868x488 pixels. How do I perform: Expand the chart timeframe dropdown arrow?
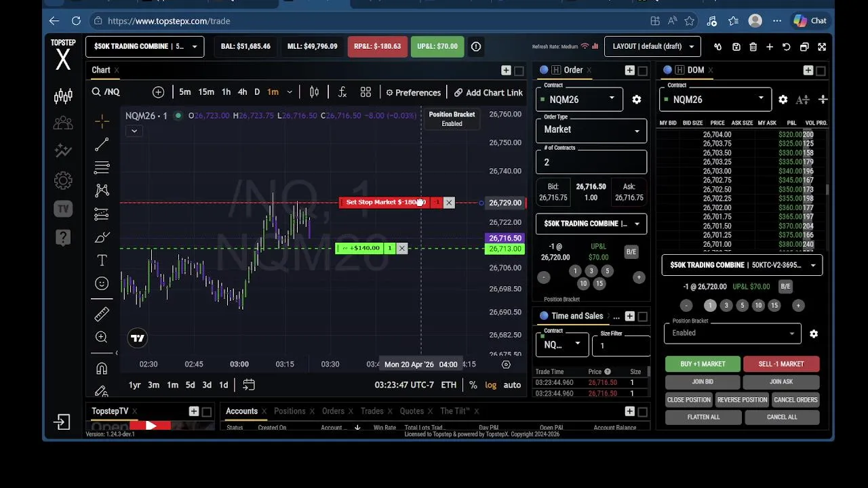click(x=290, y=92)
